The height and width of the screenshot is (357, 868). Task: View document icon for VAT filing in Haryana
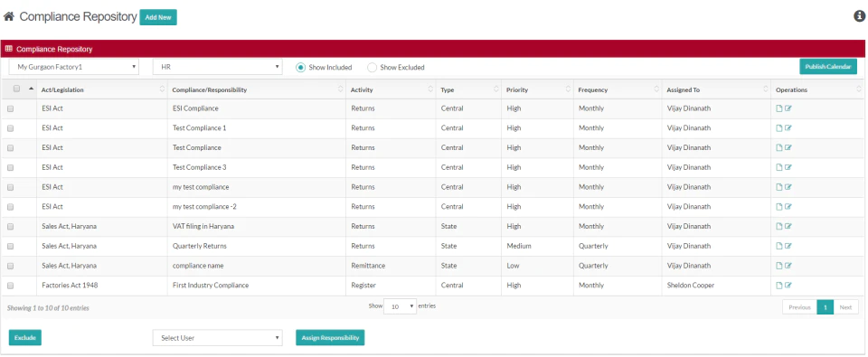[779, 226]
